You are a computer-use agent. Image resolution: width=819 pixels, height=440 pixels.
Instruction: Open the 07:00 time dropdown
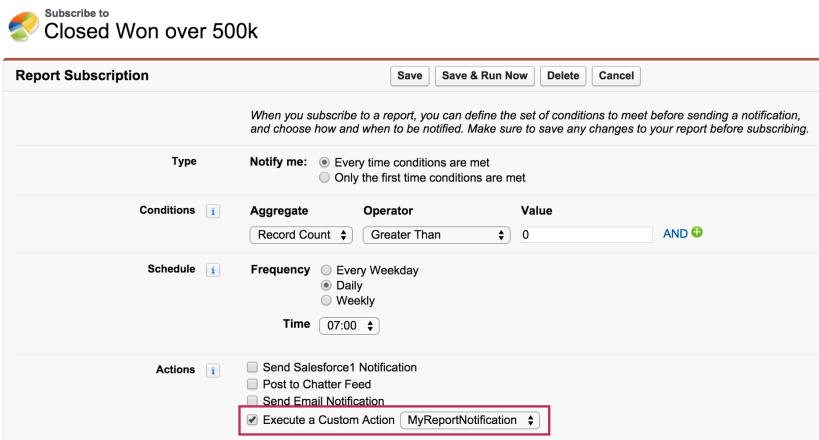coord(349,326)
